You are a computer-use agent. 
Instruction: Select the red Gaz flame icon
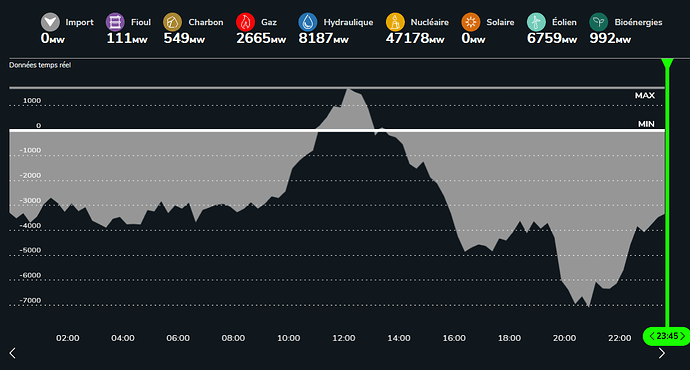point(246,22)
